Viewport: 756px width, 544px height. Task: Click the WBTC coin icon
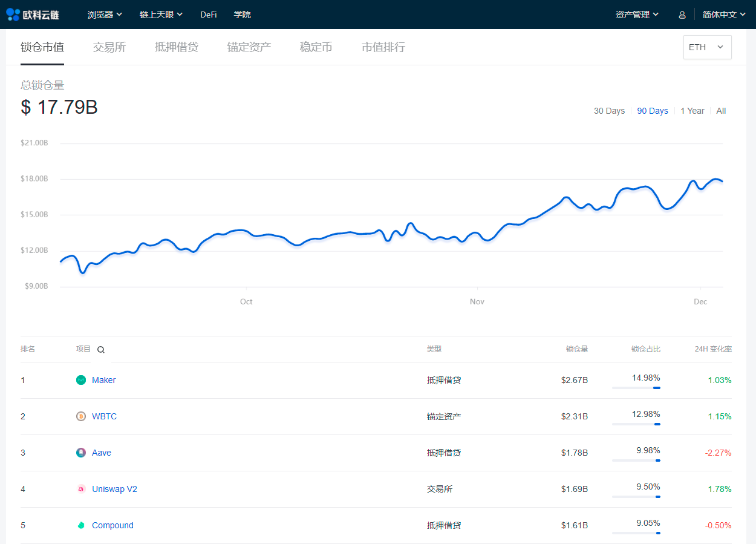click(x=81, y=416)
